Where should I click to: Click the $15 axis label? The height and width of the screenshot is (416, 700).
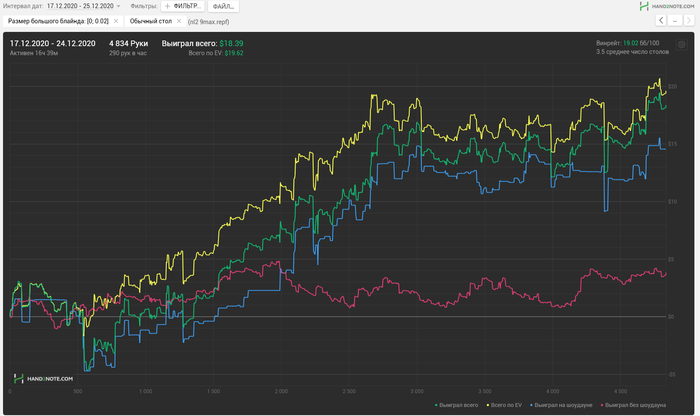(672, 144)
